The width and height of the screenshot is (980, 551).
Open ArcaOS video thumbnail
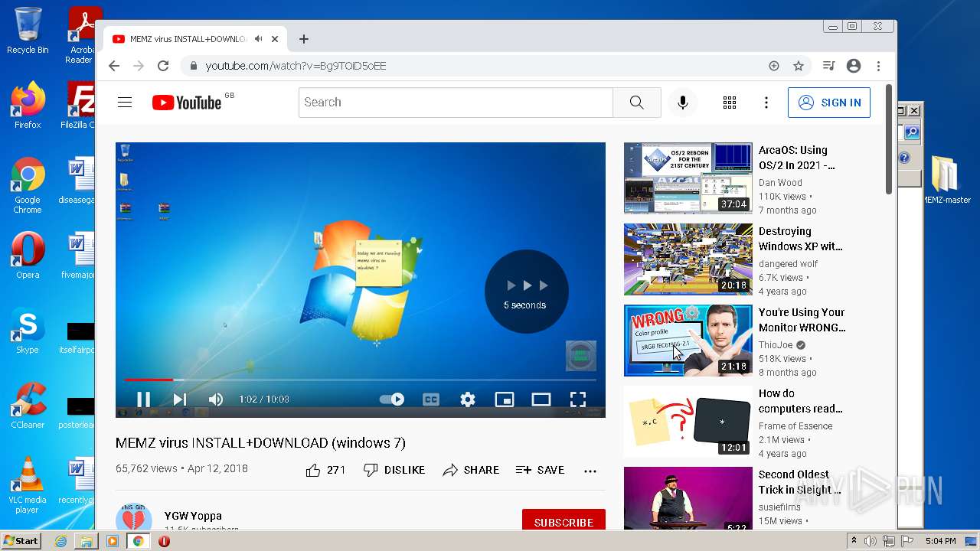pyautogui.click(x=688, y=178)
